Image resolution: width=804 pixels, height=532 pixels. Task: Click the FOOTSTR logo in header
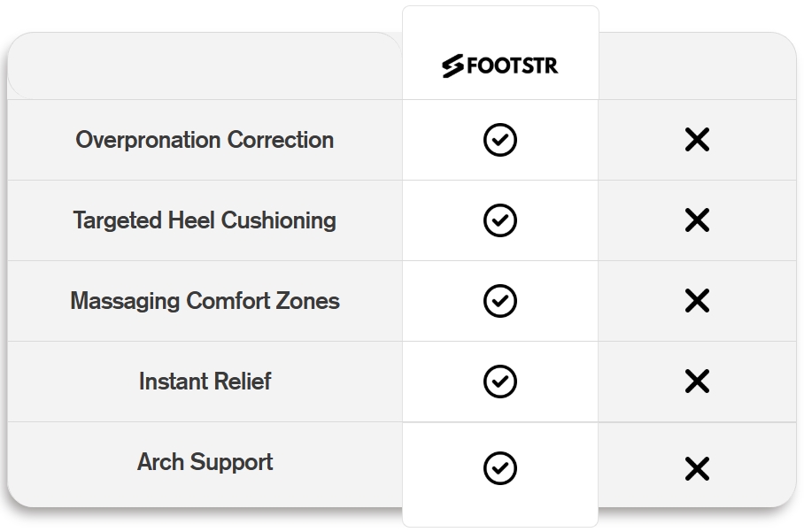point(500,66)
